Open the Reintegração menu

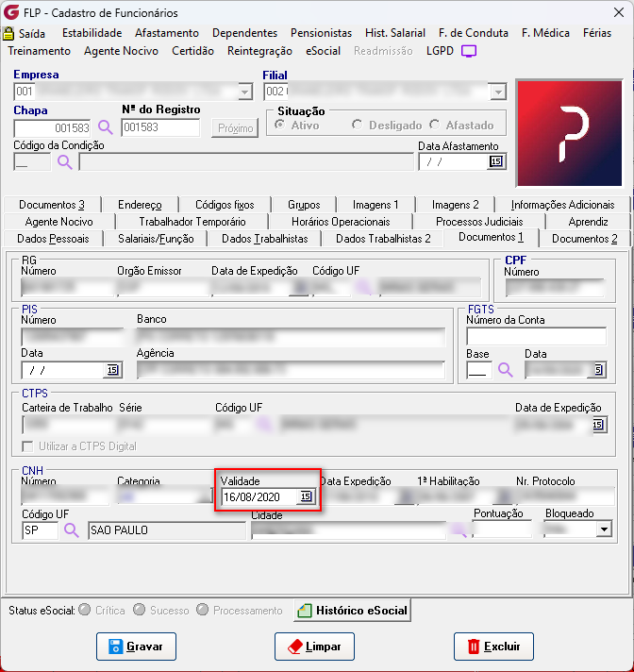[259, 51]
